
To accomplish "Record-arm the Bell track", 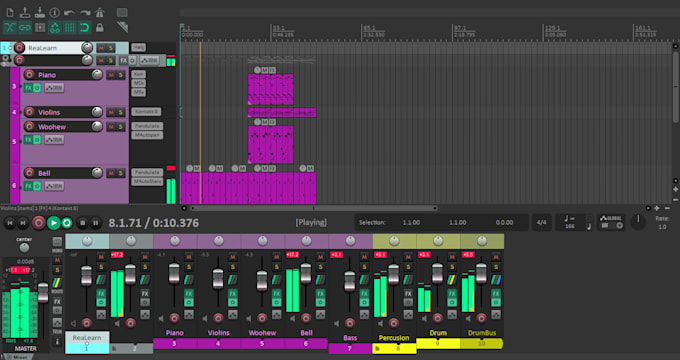I will [29, 173].
